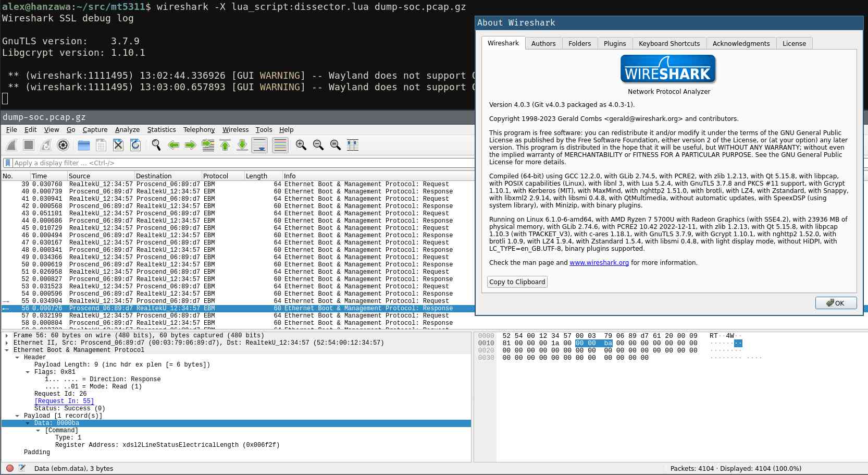868x475 pixels.
Task: Switch to the Acknowledgments tab
Action: [x=741, y=44]
